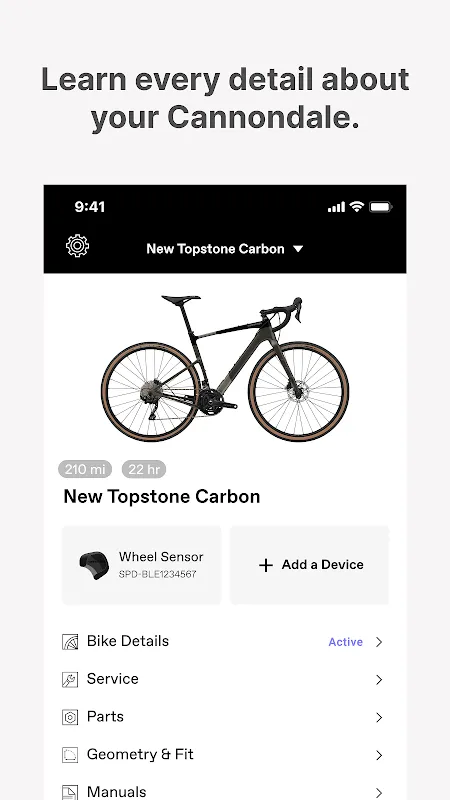Click the Parts gear icon
The height and width of the screenshot is (800, 450).
[70, 717]
